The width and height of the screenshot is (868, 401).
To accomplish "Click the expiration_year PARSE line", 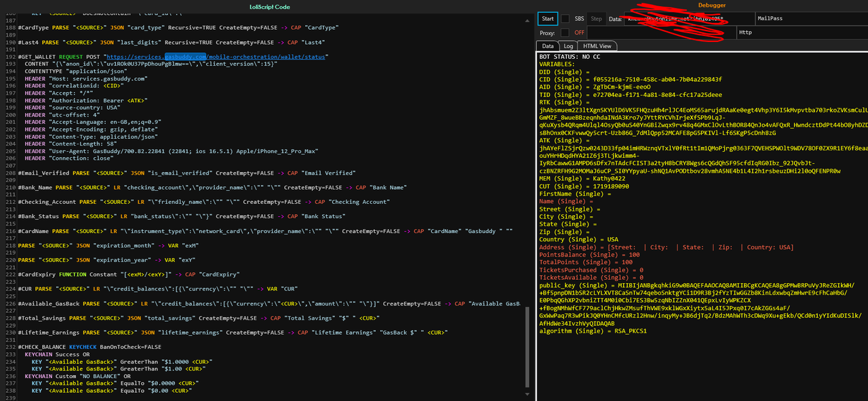I will 106,260.
